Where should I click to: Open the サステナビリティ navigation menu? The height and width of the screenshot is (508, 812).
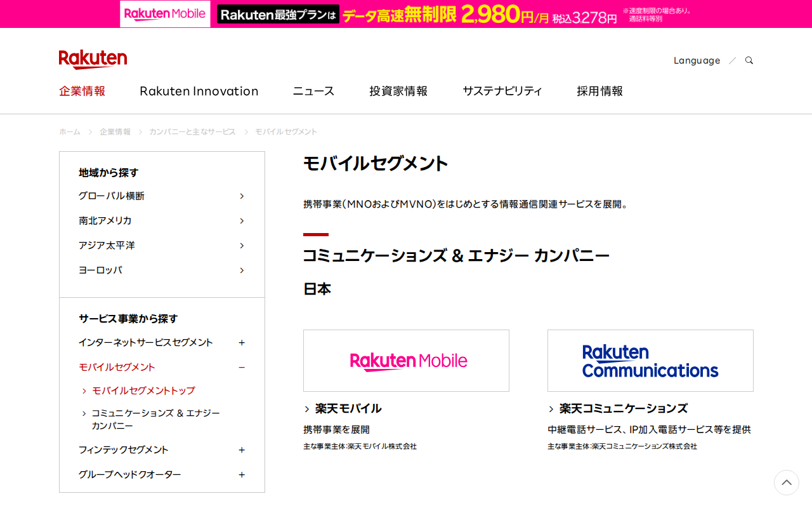pyautogui.click(x=502, y=91)
